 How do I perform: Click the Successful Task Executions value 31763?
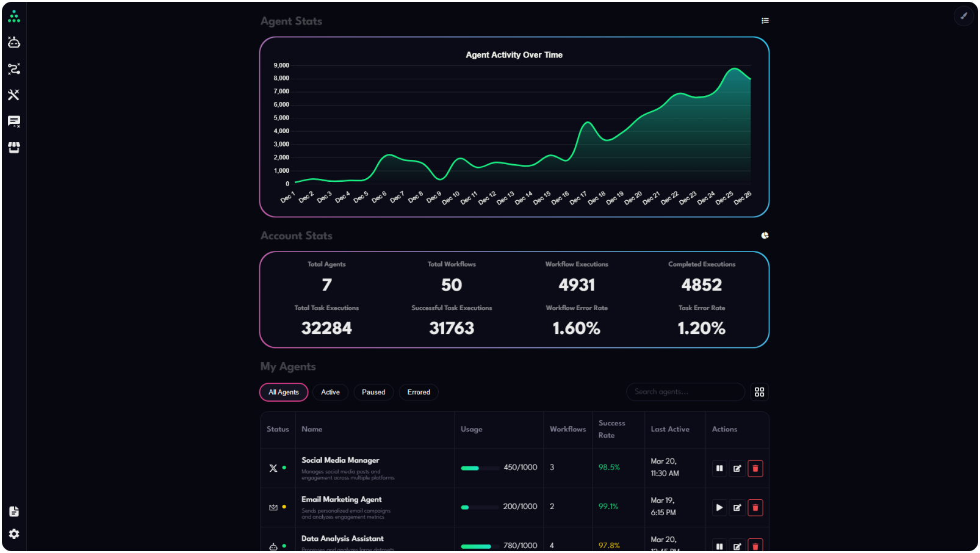click(452, 328)
